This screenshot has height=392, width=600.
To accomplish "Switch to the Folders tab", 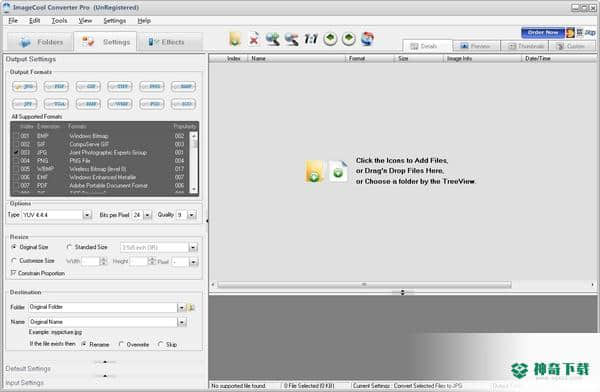I will point(40,42).
